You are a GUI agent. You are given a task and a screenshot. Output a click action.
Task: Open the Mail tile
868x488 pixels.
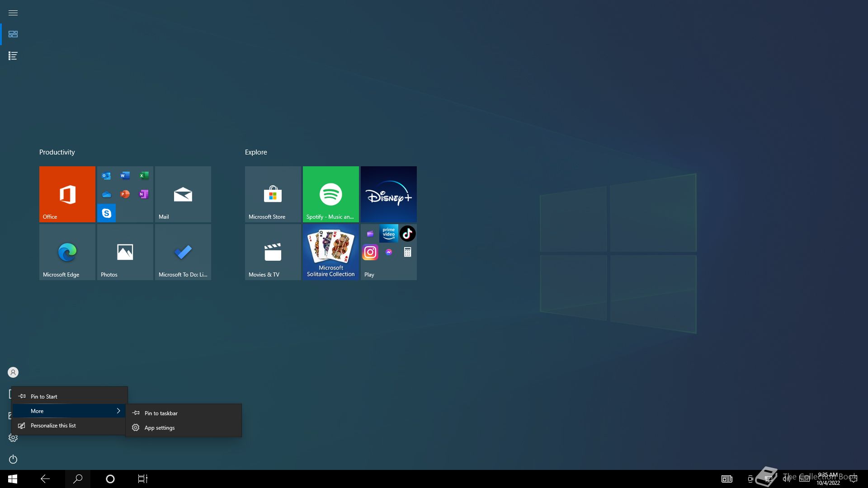click(183, 194)
